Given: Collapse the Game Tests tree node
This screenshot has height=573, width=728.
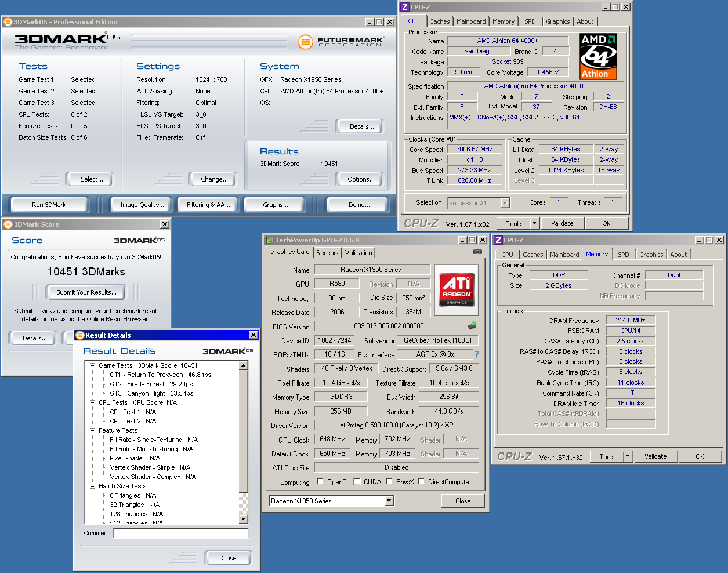Looking at the screenshot, I should click(93, 365).
